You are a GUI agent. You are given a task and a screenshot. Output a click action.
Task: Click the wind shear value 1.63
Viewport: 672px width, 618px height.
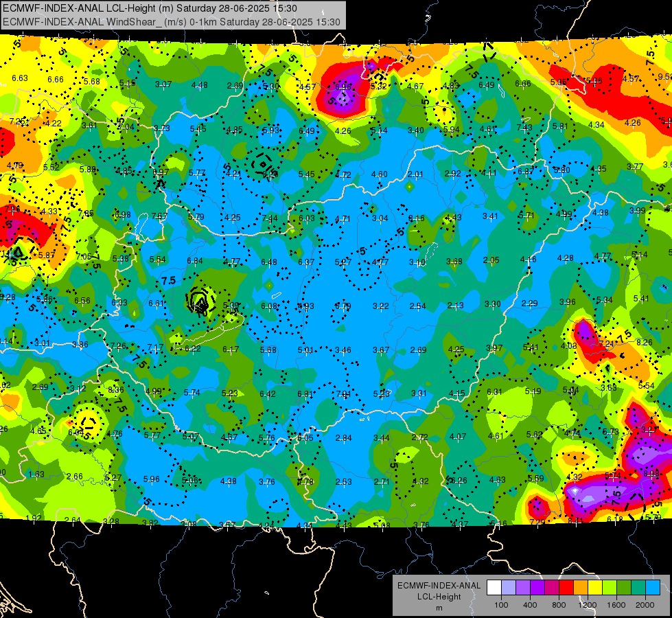click(x=36, y=474)
